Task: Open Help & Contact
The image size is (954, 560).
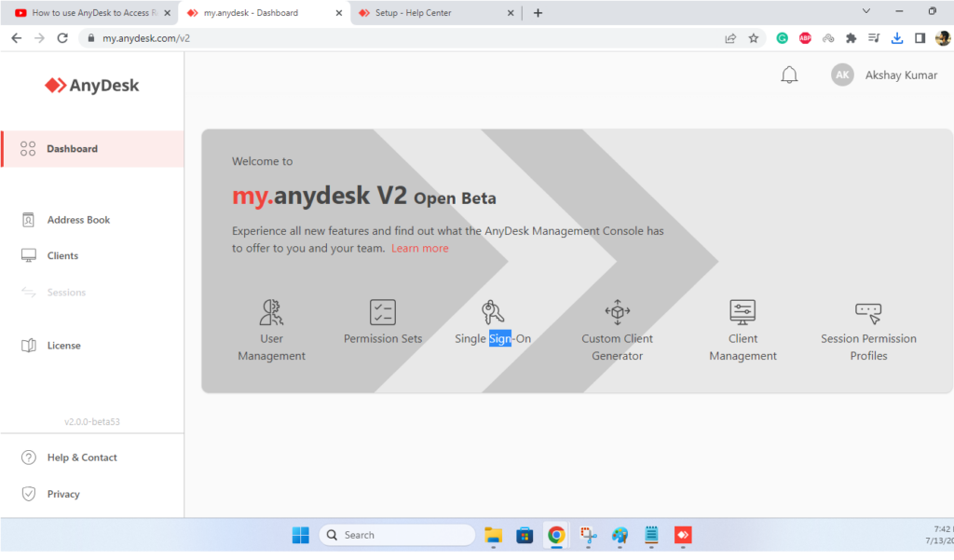Action: coord(82,458)
